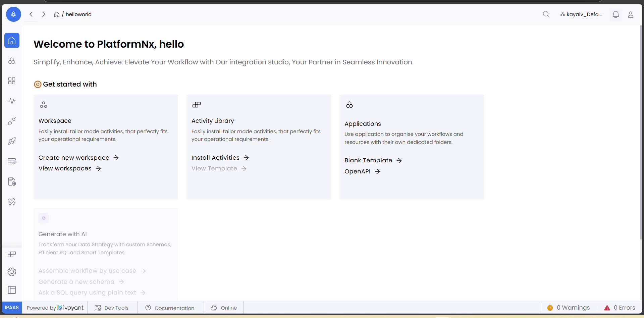Click the Generate with AI title

coord(63,234)
